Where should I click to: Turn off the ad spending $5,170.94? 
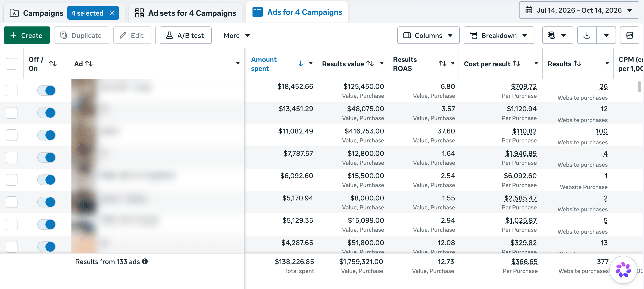pyautogui.click(x=46, y=202)
